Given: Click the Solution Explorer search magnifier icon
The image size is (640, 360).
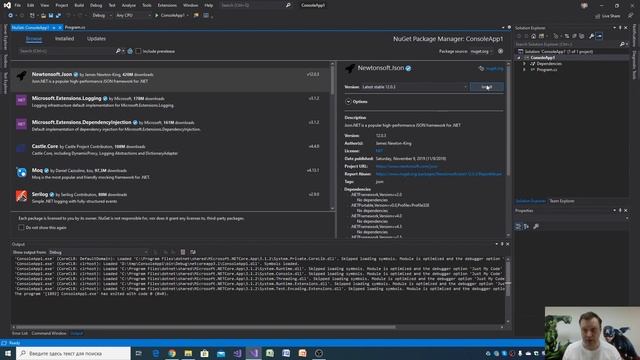Looking at the screenshot, I should coord(622,44).
